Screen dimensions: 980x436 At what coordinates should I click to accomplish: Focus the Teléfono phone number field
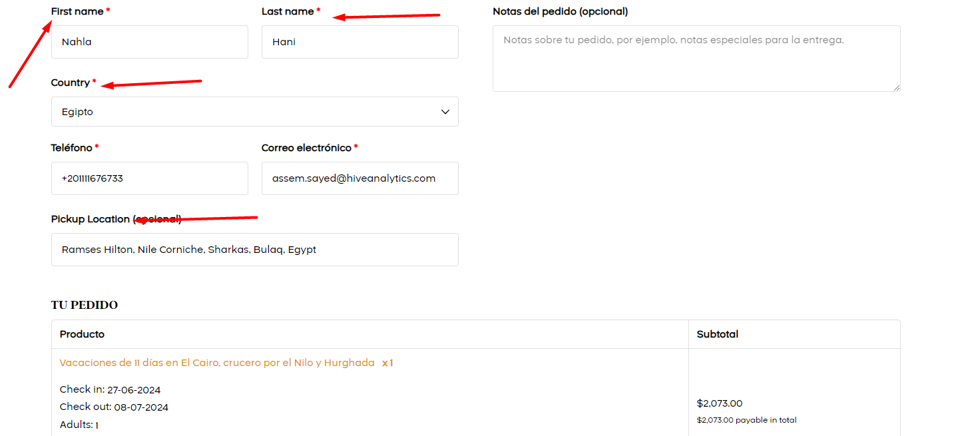click(150, 178)
